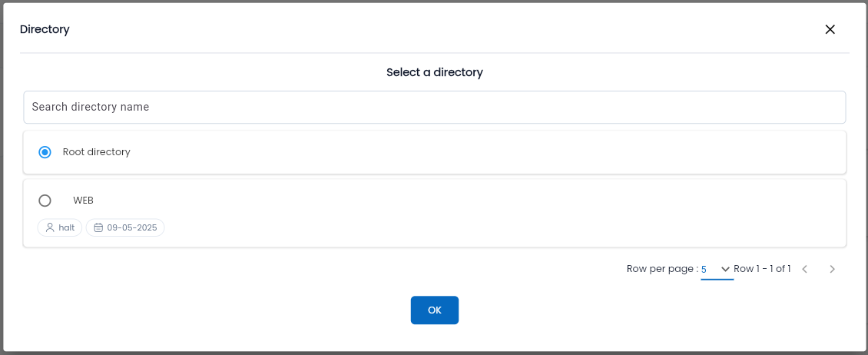Click the WEB directory name label
This screenshot has width=868, height=355.
click(83, 201)
